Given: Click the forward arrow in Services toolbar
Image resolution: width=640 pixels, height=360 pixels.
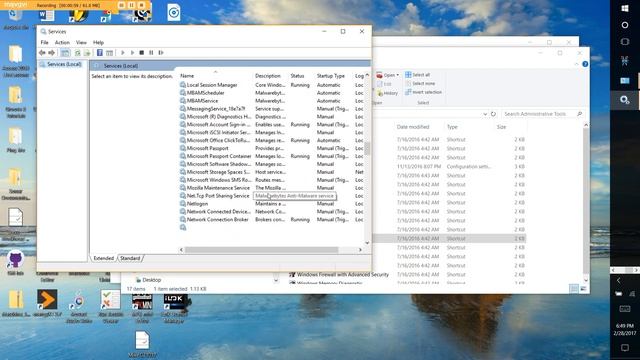Looking at the screenshot, I should 51,53.
